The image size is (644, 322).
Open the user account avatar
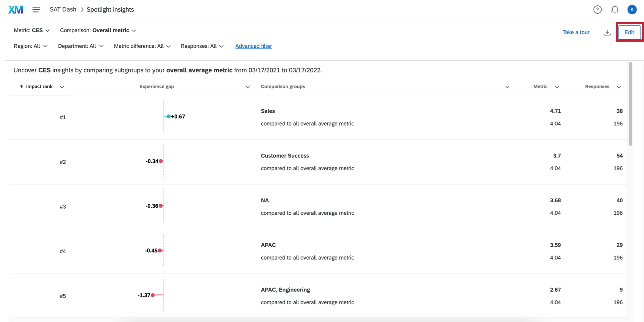coord(632,10)
